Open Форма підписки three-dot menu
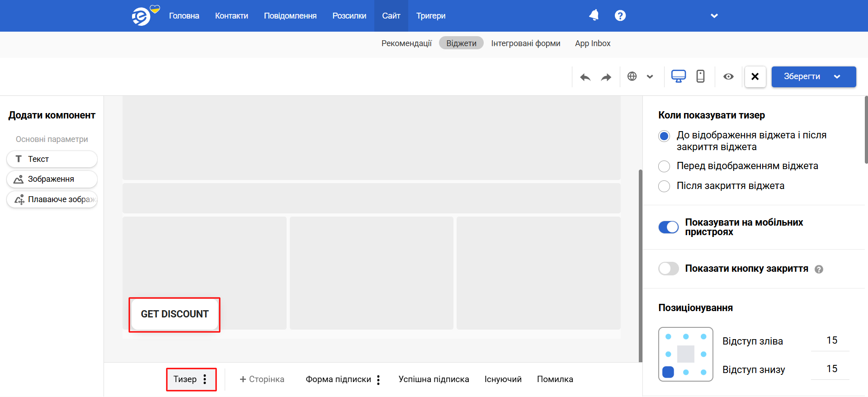The height and width of the screenshot is (397, 868). (x=378, y=380)
